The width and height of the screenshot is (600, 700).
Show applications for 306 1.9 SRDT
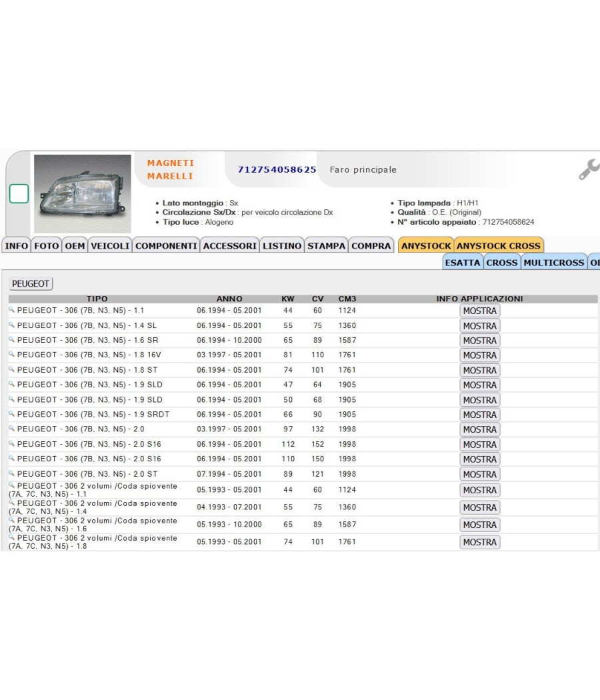pyautogui.click(x=480, y=415)
